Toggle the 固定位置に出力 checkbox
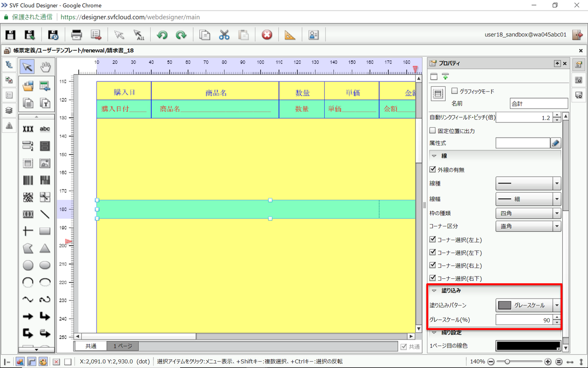The width and height of the screenshot is (588, 368). coord(432,131)
